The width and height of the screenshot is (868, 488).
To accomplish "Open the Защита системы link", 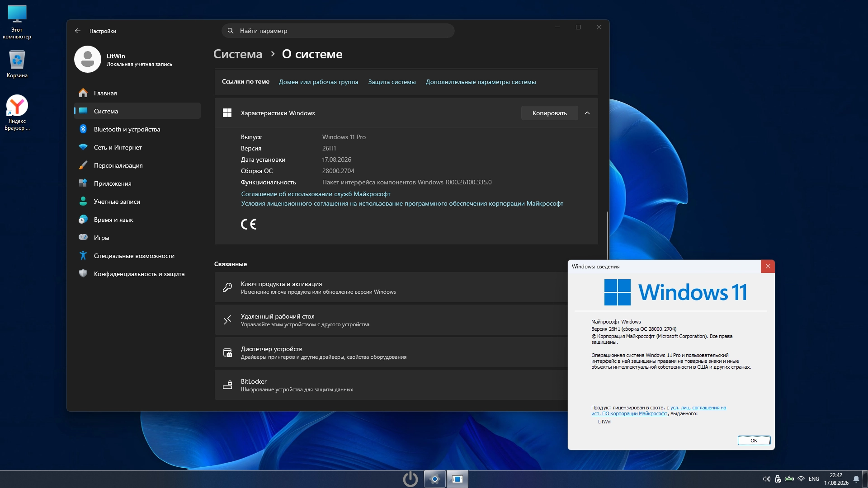I will click(392, 82).
